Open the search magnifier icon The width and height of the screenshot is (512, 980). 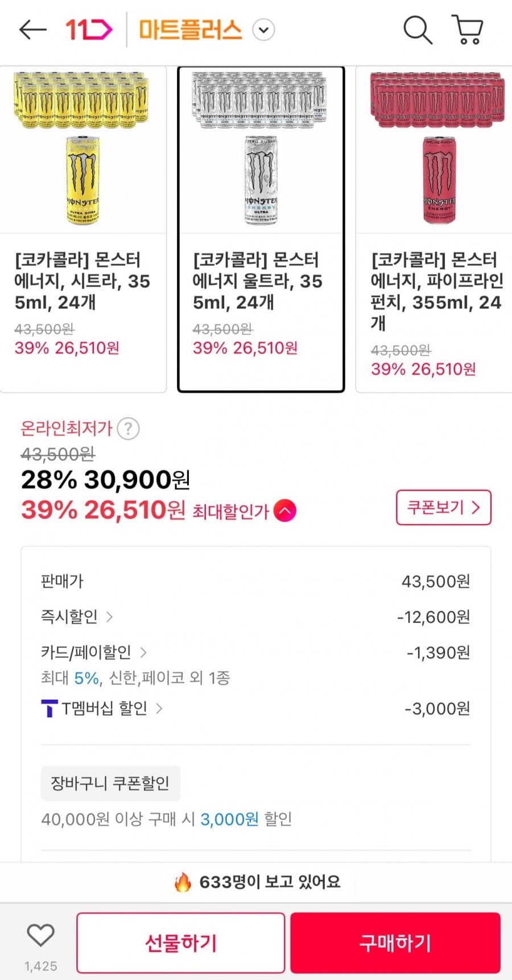pos(418,30)
